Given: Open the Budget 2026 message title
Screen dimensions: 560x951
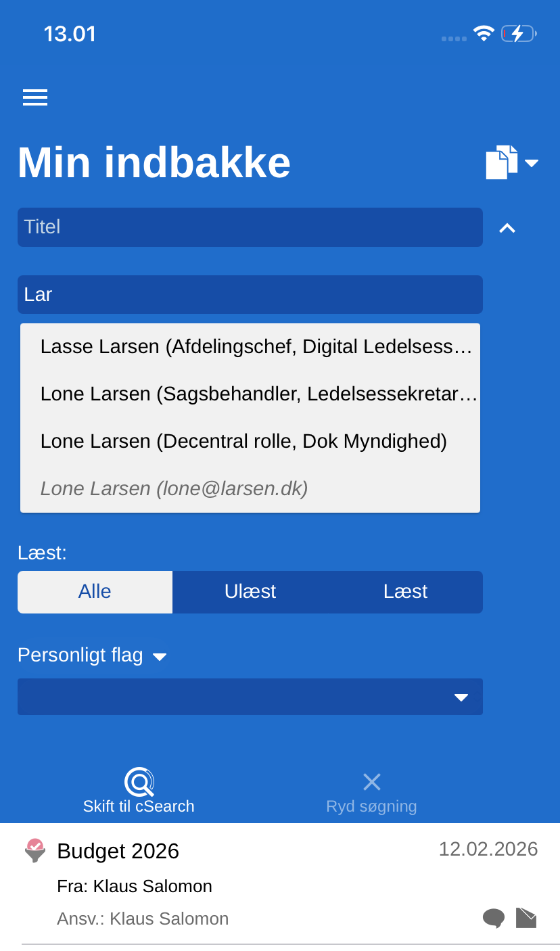Looking at the screenshot, I should (x=118, y=851).
